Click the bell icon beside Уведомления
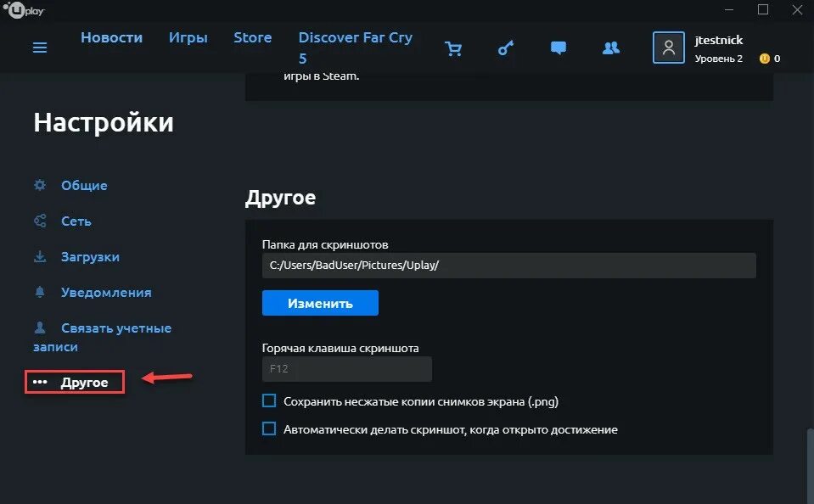The image size is (814, 504). pyautogui.click(x=40, y=292)
